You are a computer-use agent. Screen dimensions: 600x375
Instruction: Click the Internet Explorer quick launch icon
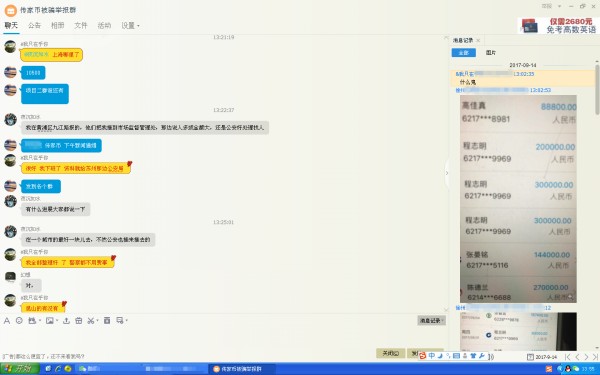[x=58, y=369]
